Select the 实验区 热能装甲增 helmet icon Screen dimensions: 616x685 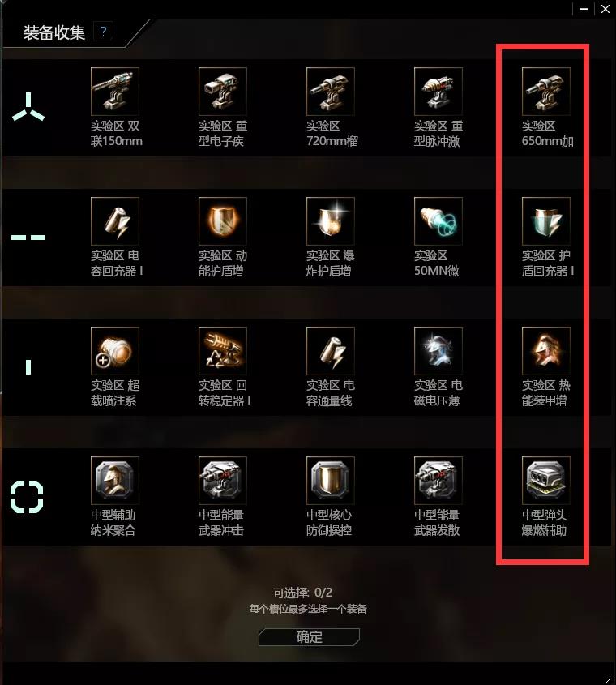pos(546,351)
